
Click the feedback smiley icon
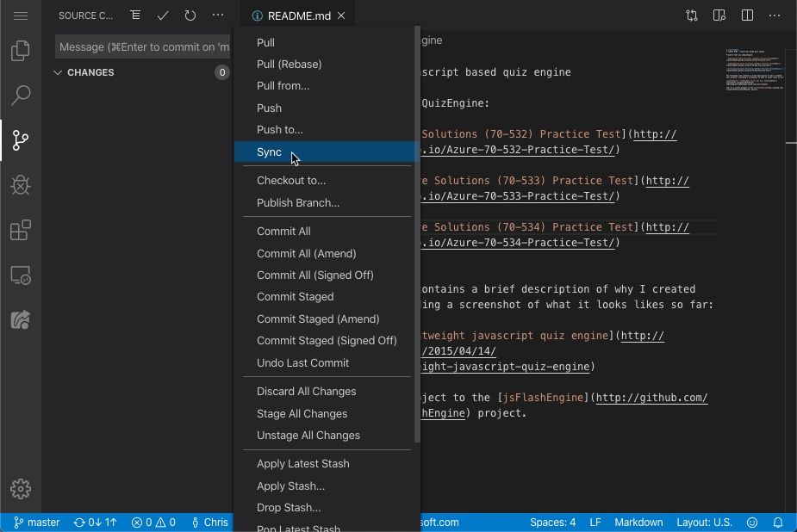click(x=752, y=523)
